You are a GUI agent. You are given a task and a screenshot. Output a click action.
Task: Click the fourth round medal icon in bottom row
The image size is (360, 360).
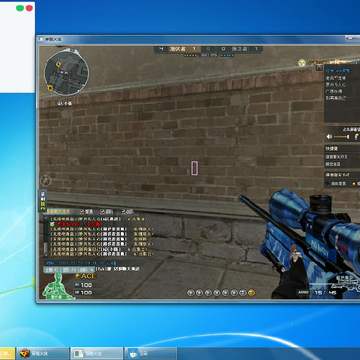click(217, 293)
